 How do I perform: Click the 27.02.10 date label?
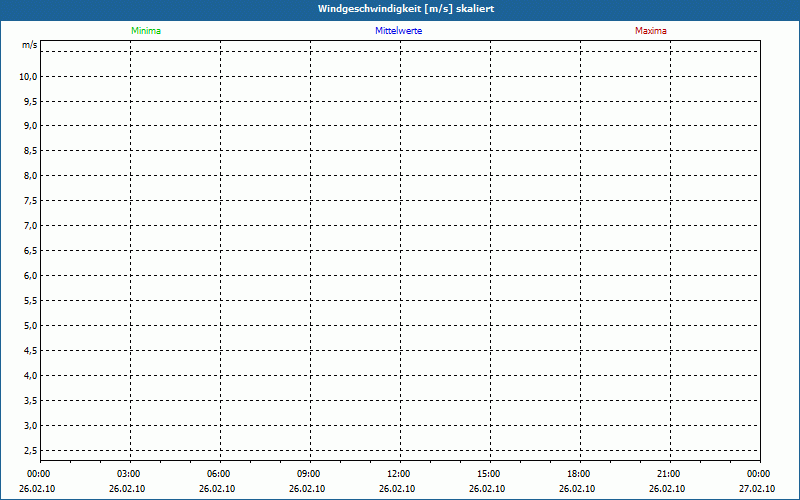(757, 489)
